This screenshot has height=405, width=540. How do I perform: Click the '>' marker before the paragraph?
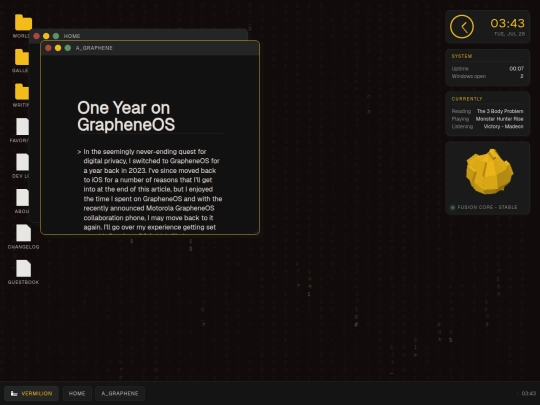79,152
